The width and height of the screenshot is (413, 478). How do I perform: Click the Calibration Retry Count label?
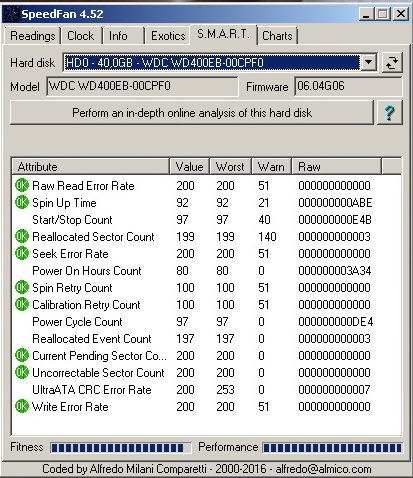point(86,305)
